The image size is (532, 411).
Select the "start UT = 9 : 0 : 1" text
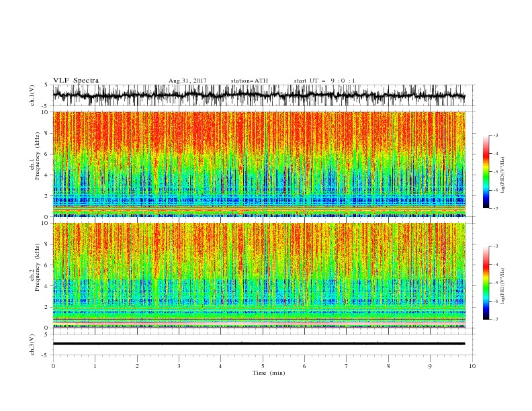[x=324, y=81]
